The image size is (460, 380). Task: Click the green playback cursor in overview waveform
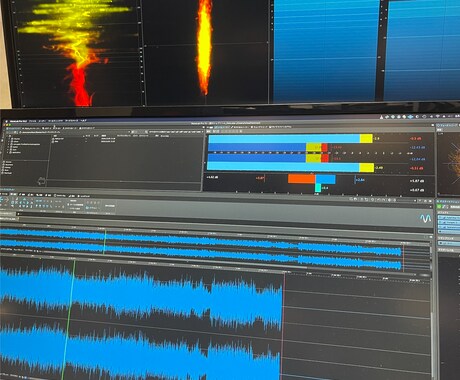point(104,242)
